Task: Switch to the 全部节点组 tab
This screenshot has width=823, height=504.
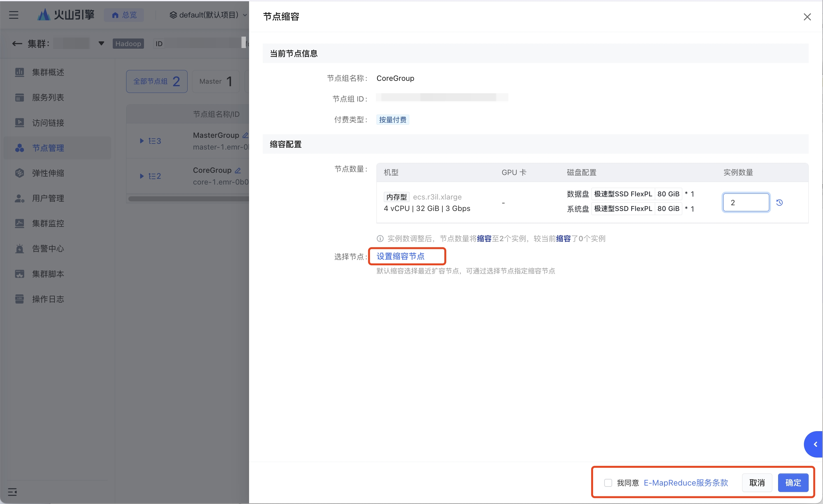Action: [x=157, y=81]
